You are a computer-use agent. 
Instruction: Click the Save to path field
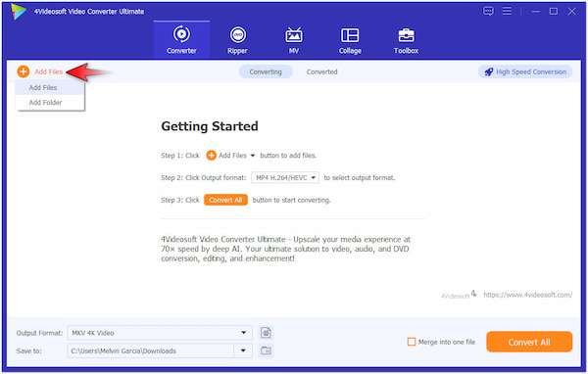150,351
